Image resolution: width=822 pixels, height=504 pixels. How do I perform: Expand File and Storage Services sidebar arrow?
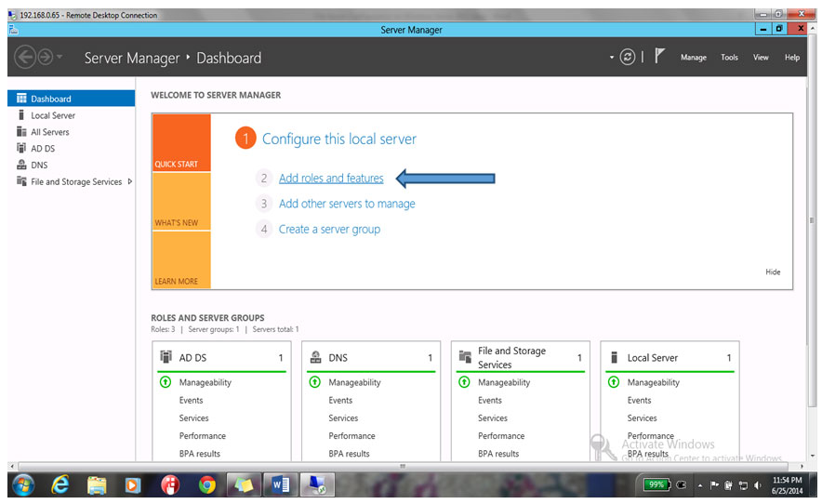tap(129, 181)
